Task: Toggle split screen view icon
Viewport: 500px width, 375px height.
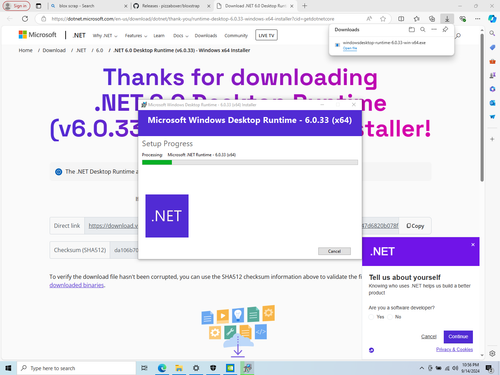Action: 401,19
